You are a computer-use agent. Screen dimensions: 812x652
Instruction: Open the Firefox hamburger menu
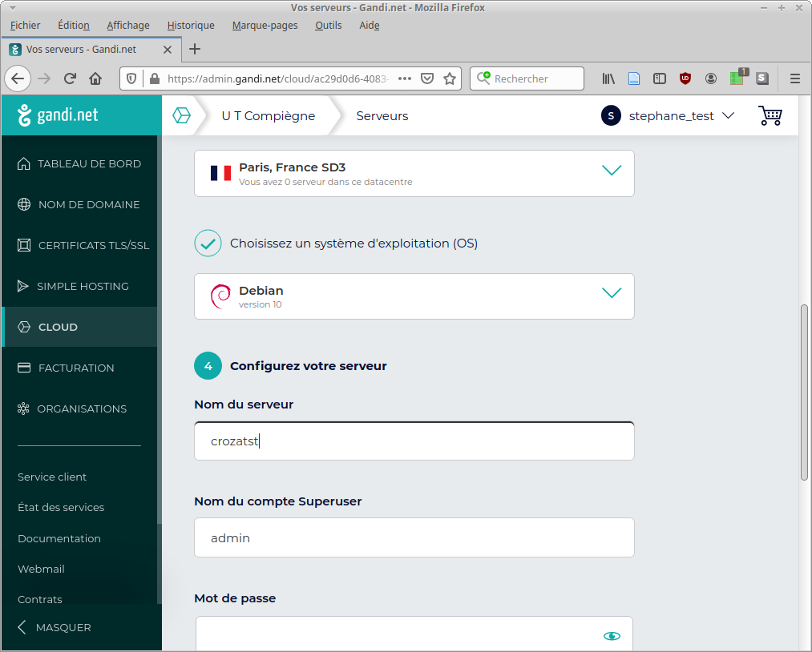pos(794,78)
